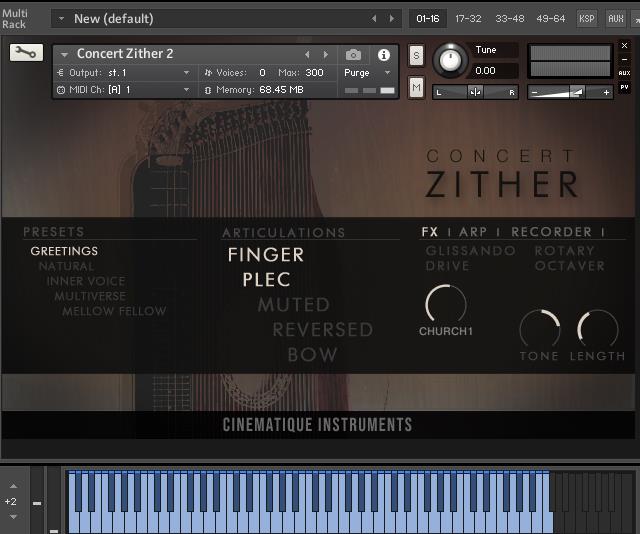Click the Tune knob
640x534 pixels.
pyautogui.click(x=450, y=60)
